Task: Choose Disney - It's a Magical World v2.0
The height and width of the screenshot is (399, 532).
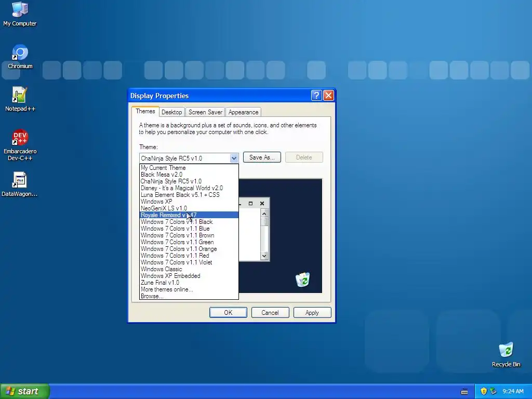Action: point(189,188)
